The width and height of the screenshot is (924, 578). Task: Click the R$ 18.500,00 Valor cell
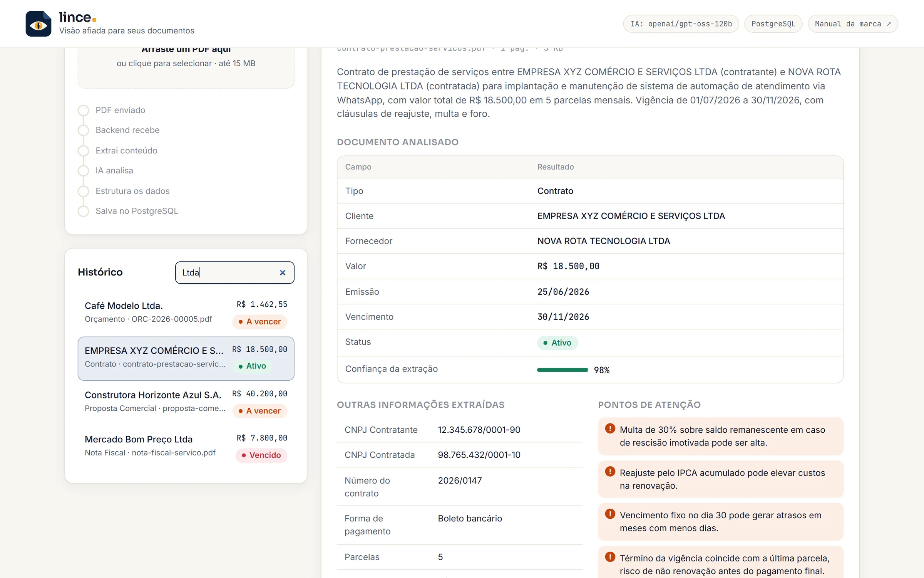(x=568, y=266)
